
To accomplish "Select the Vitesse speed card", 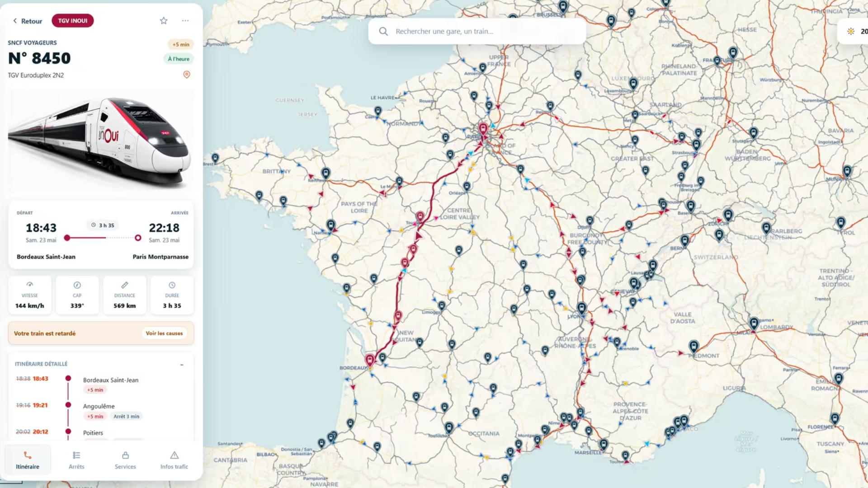I will (30, 295).
